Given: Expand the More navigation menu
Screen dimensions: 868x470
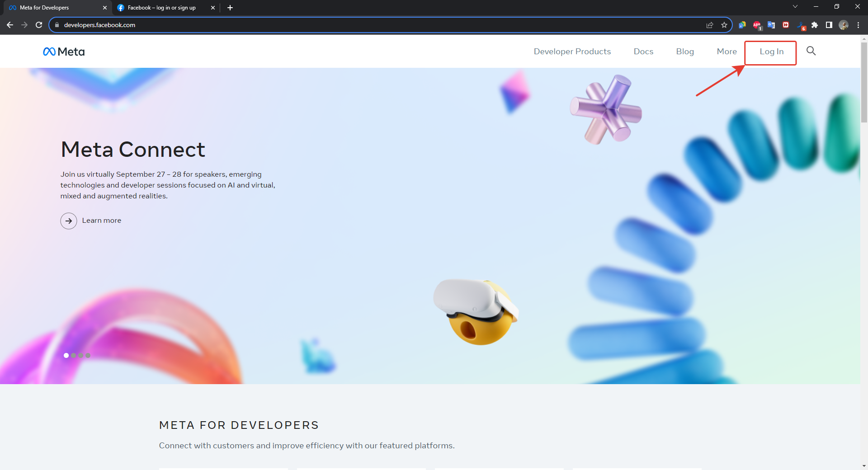Looking at the screenshot, I should pyautogui.click(x=726, y=52).
